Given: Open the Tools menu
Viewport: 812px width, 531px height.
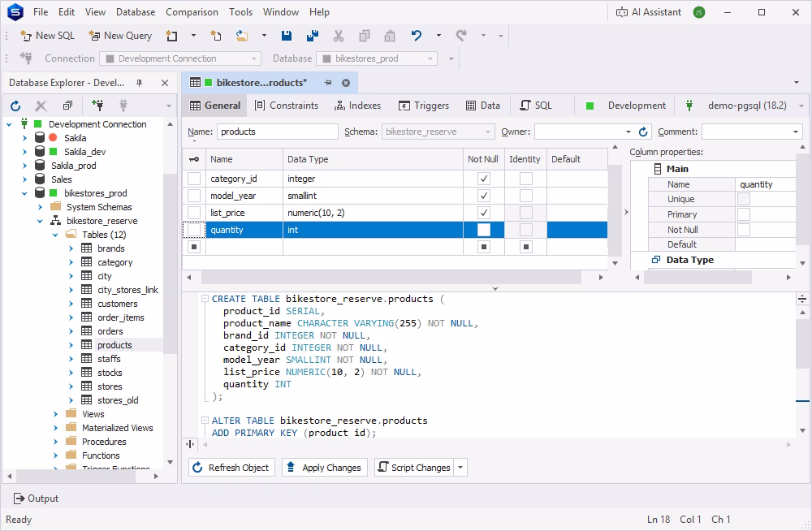Looking at the screenshot, I should (x=241, y=12).
